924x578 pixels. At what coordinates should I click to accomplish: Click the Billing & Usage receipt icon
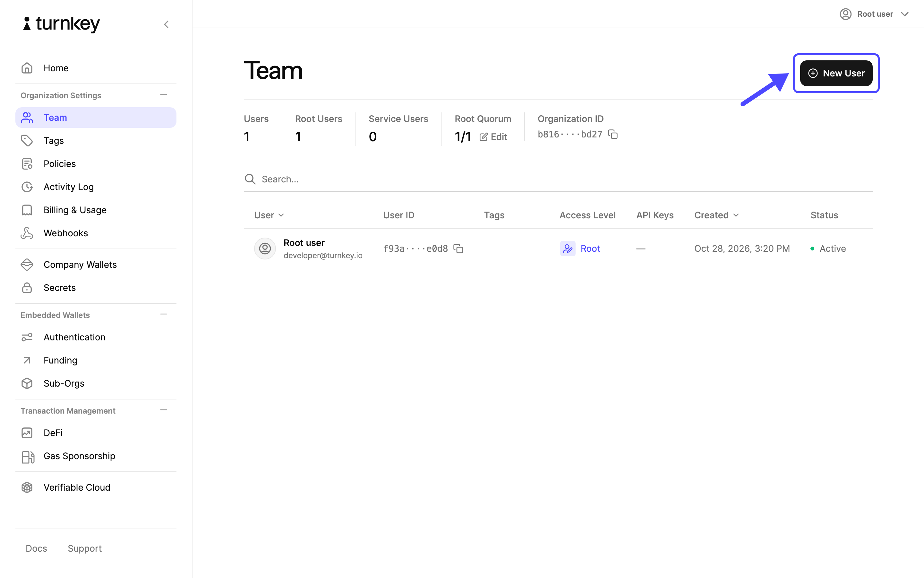coord(27,210)
